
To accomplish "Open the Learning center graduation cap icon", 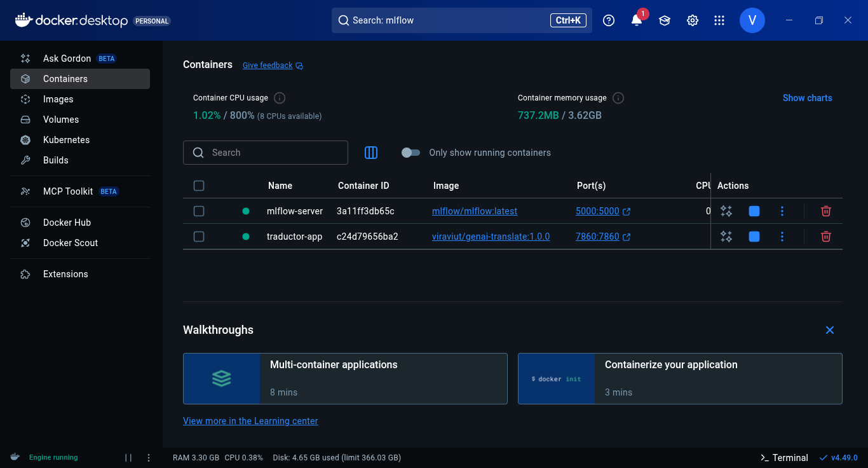I will [x=665, y=20].
